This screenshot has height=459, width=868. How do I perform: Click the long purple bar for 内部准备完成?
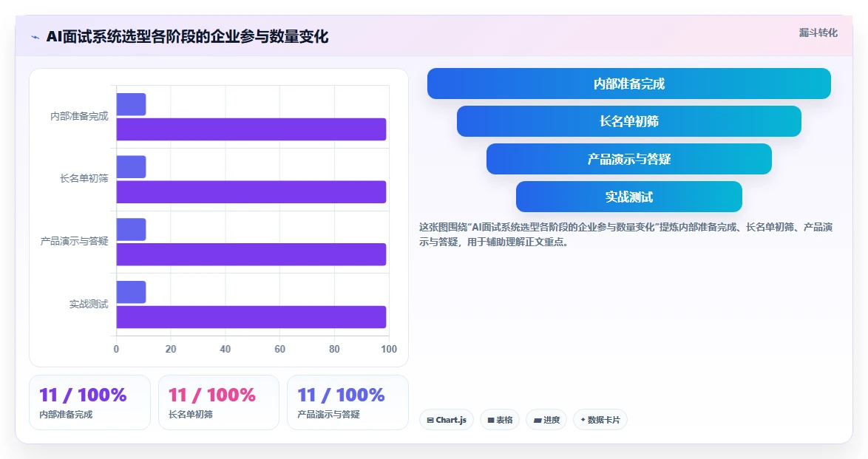pyautogui.click(x=251, y=129)
